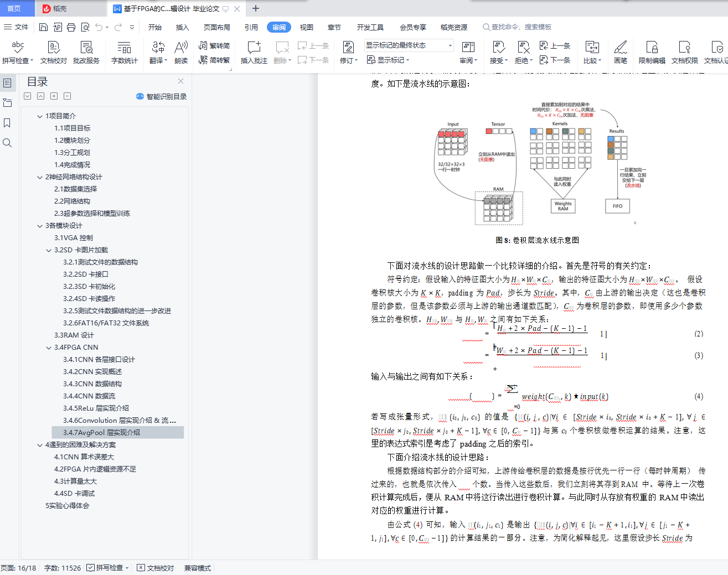Viewport: 728px width, 575px height.
Task: Start read aloud (朗读)
Action: 181,53
